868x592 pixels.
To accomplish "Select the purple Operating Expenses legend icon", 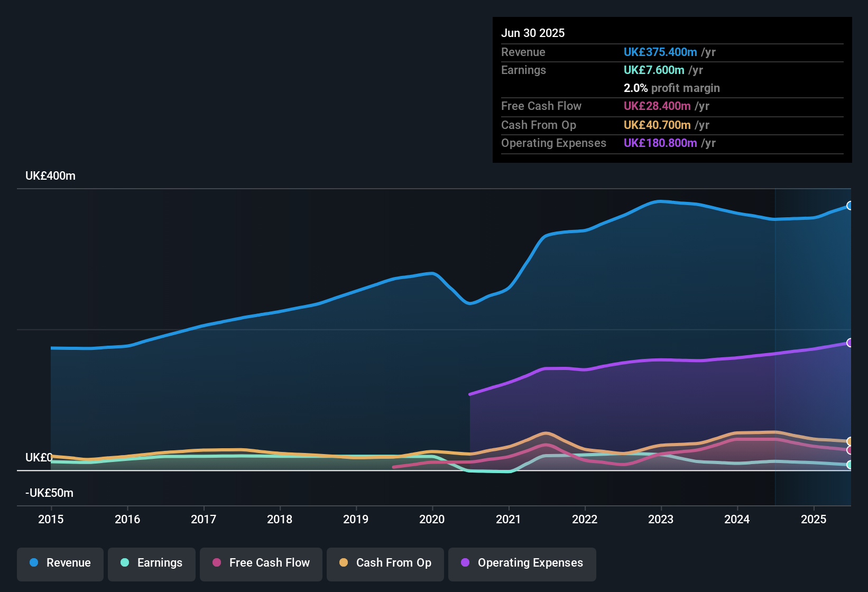I will [x=464, y=563].
